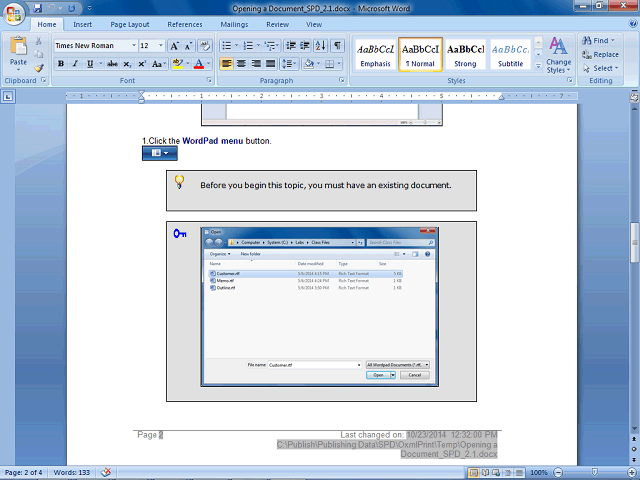Switch to the Page Layout tab

pos(130,24)
